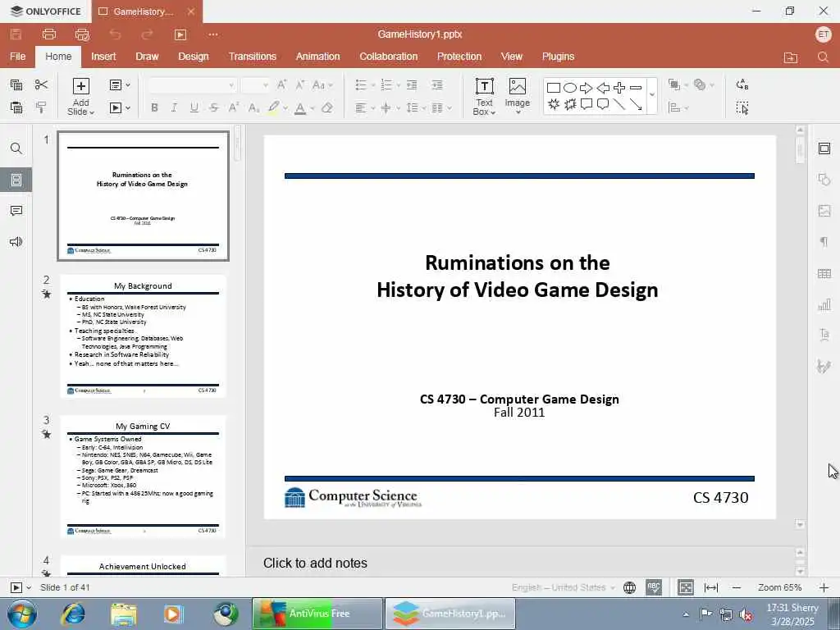Click the Zoom out minus button

[737, 587]
